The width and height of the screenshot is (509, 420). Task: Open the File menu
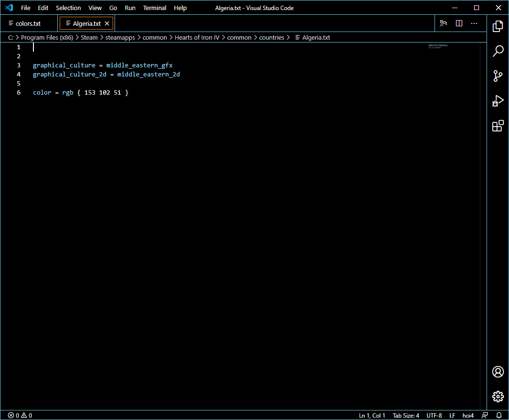[26, 8]
